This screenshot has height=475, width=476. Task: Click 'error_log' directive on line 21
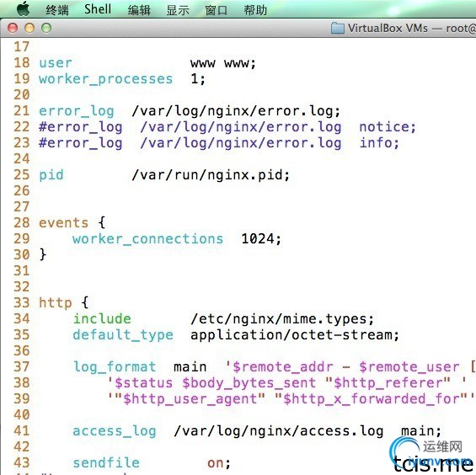[x=77, y=111]
